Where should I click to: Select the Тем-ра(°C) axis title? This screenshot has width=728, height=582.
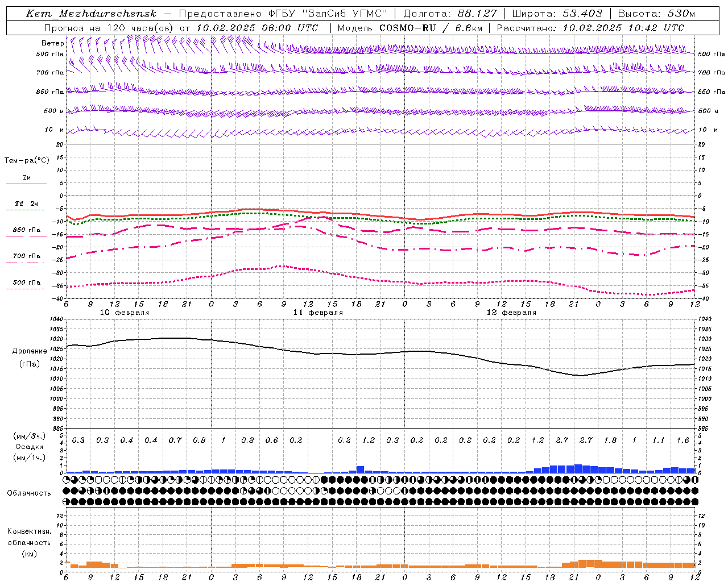27,161
